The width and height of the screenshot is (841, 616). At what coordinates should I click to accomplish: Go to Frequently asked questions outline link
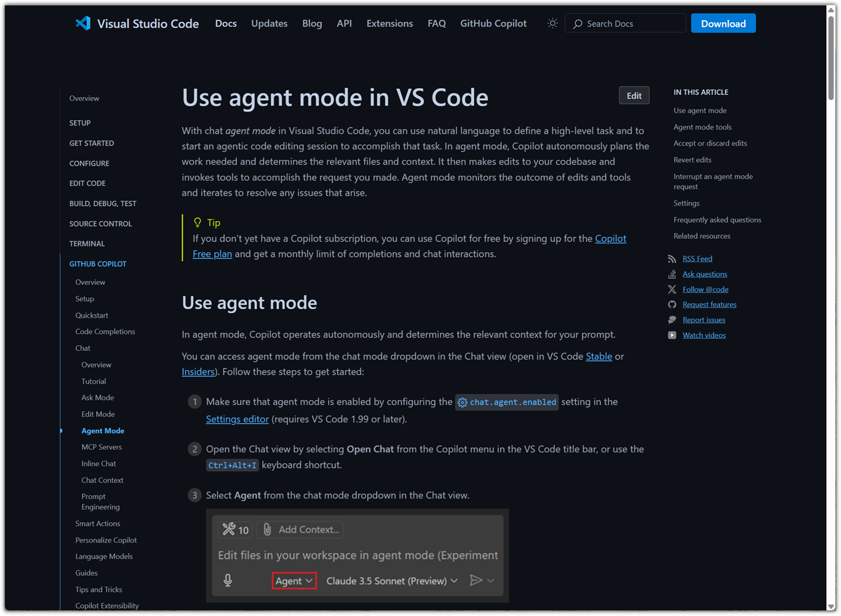click(x=718, y=220)
